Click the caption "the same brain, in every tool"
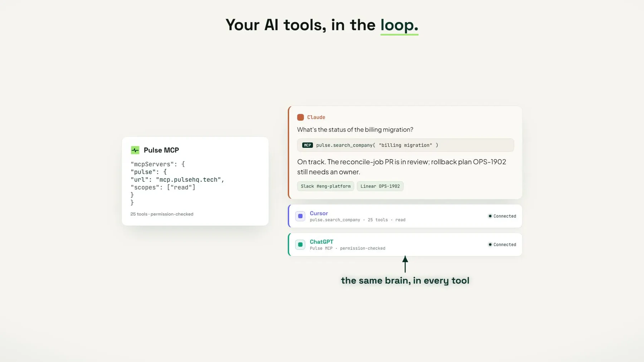Screen dimensions: 644x362 [405, 280]
